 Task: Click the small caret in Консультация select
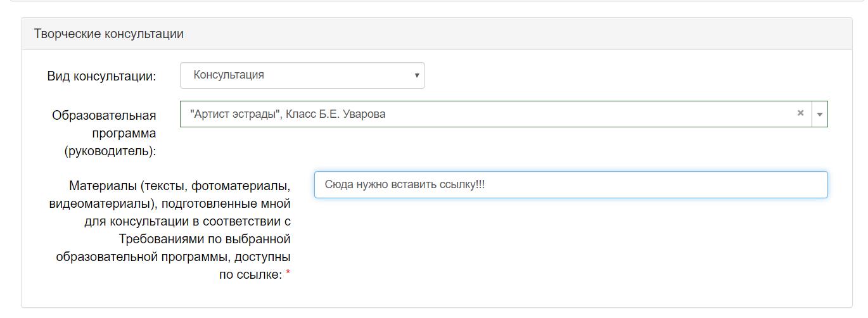(x=416, y=75)
